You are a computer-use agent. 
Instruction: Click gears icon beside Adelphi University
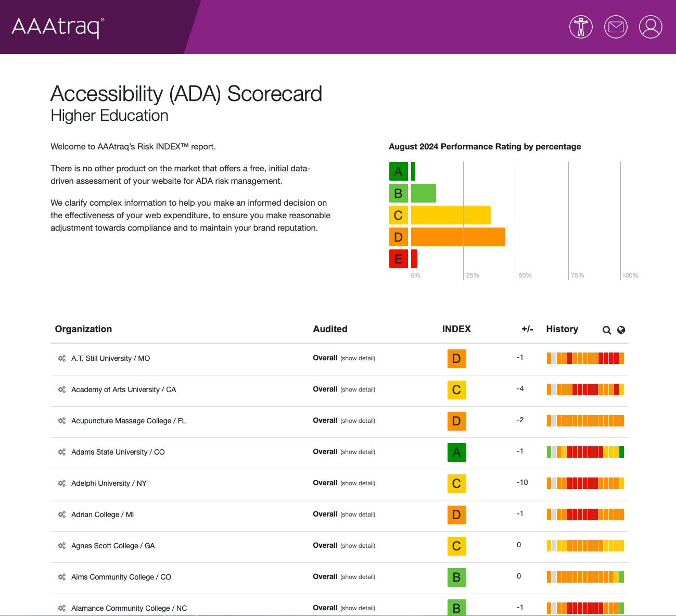click(x=62, y=483)
